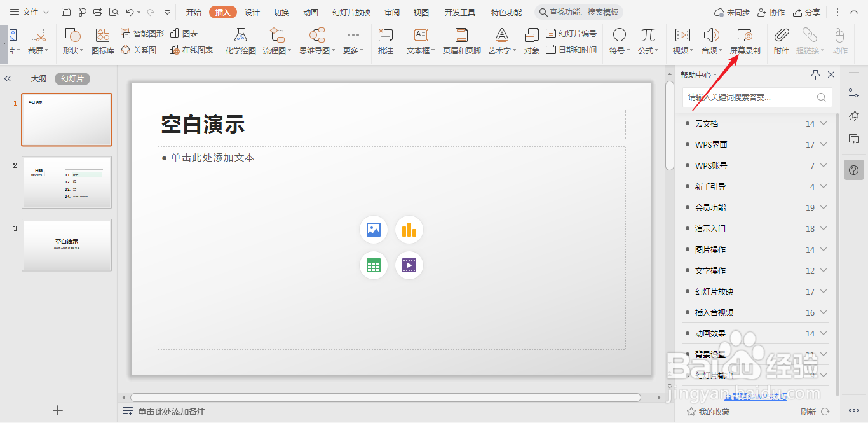Pin the 帮助中心 help panel
The width and height of the screenshot is (868, 423).
[x=815, y=74]
